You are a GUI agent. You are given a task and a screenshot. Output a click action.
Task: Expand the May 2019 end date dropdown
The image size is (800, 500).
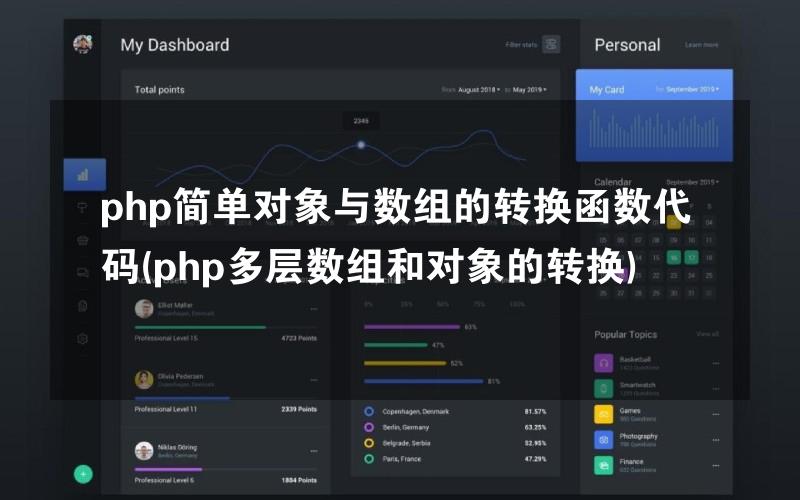(529, 90)
